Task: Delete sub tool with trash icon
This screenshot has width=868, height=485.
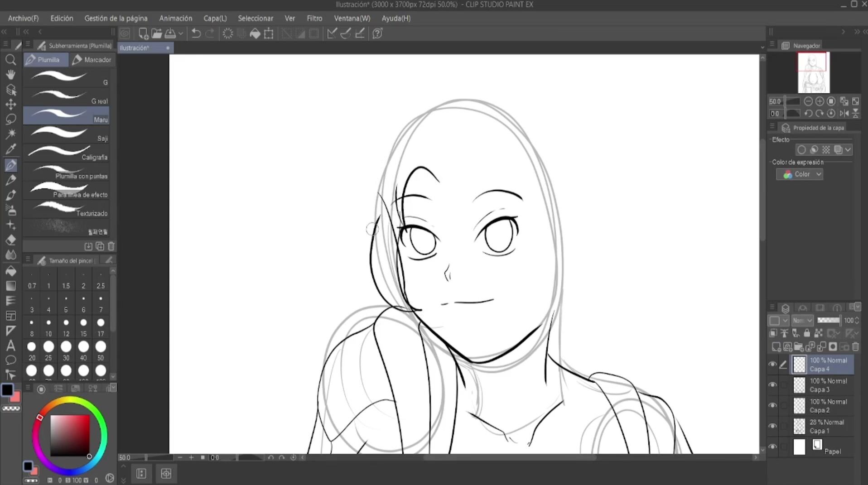Action: click(111, 246)
